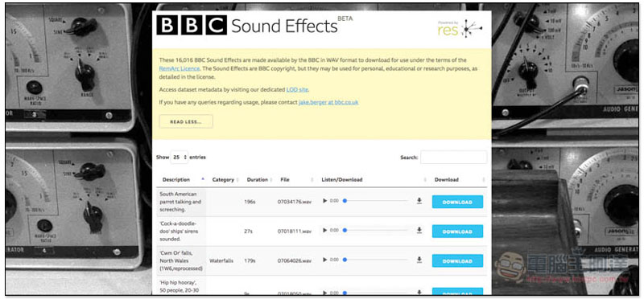
Task: Click the 27s duration value
Action: (x=248, y=231)
